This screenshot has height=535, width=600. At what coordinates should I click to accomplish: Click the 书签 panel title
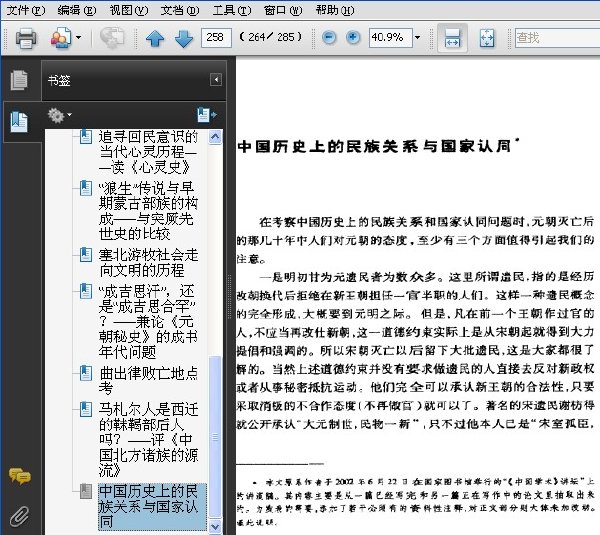(59, 80)
